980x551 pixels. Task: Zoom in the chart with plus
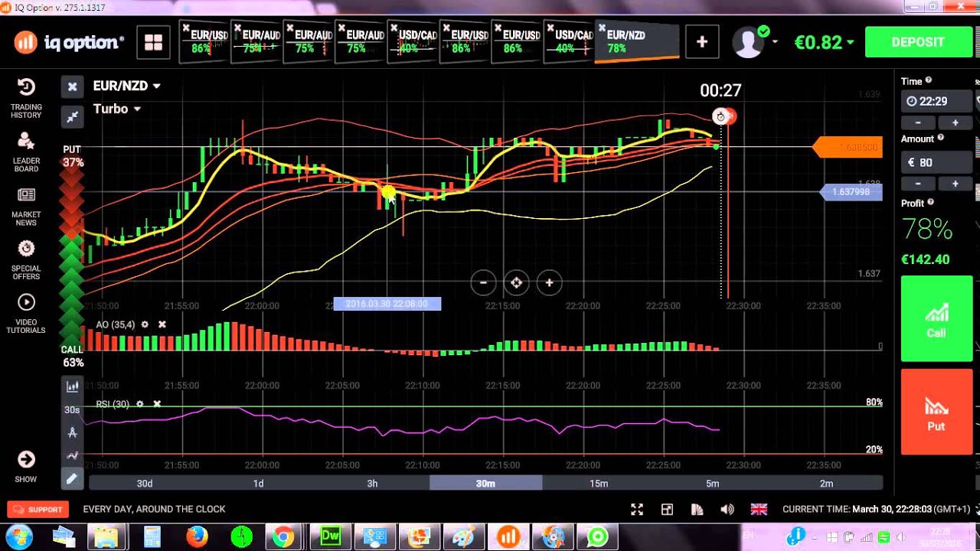[549, 283]
